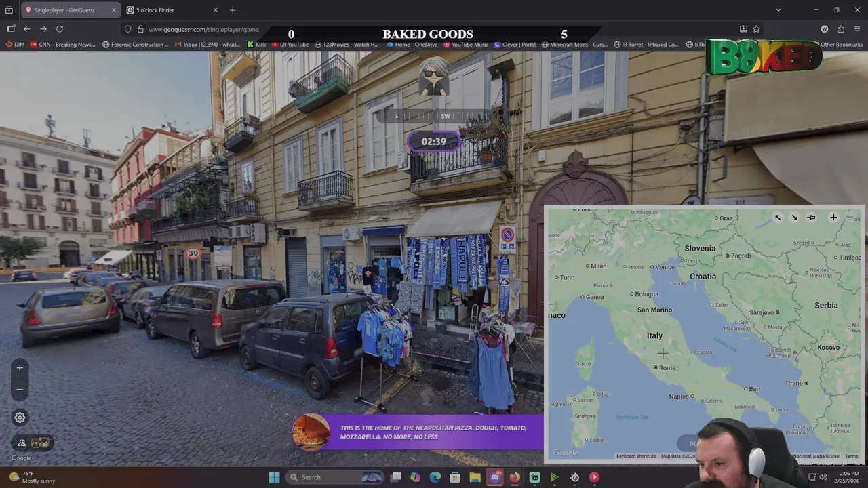This screenshot has width=868, height=488.
Task: Click the Google logo on street view
Action: click(21, 458)
